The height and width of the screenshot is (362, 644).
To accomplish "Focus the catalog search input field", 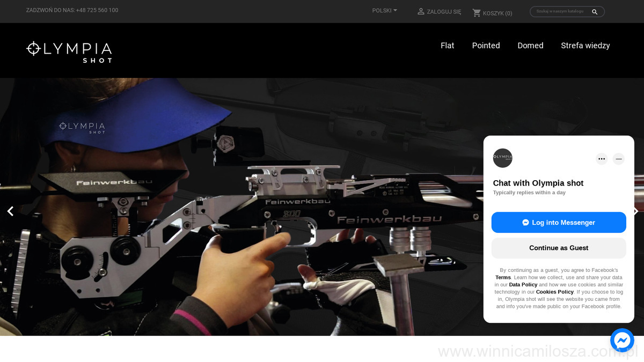I will point(561,11).
